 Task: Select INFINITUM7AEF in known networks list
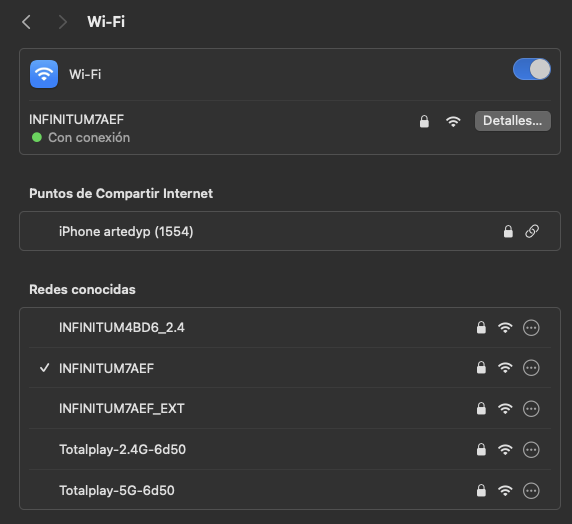coord(290,368)
